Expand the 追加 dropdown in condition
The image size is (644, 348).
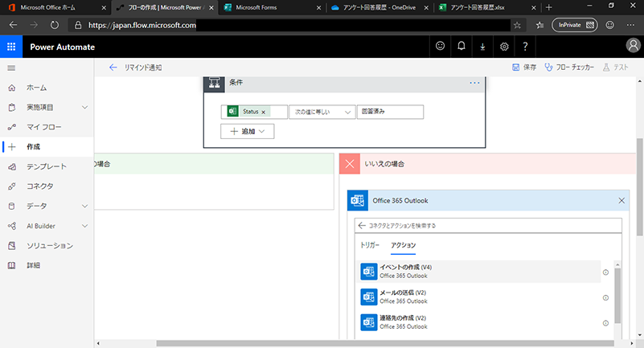click(247, 131)
